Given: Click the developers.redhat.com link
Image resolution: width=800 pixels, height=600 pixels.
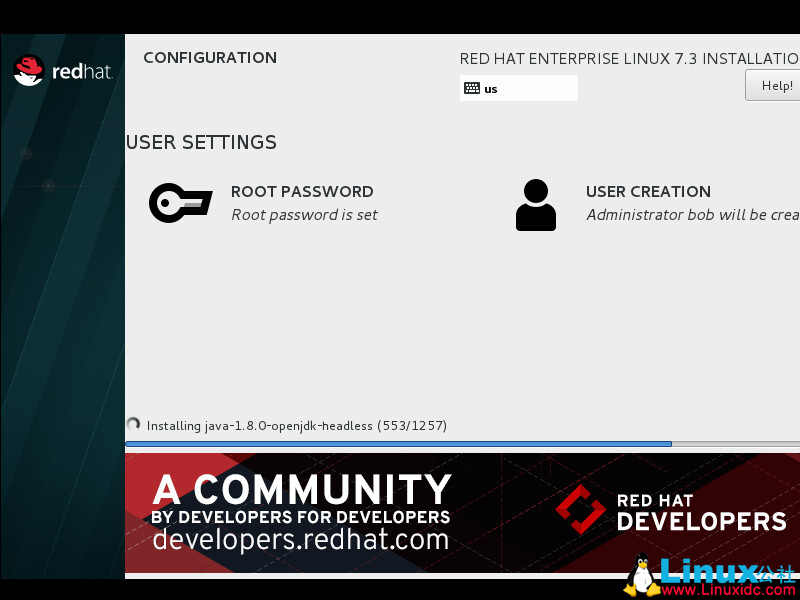Looking at the screenshot, I should 300,540.
